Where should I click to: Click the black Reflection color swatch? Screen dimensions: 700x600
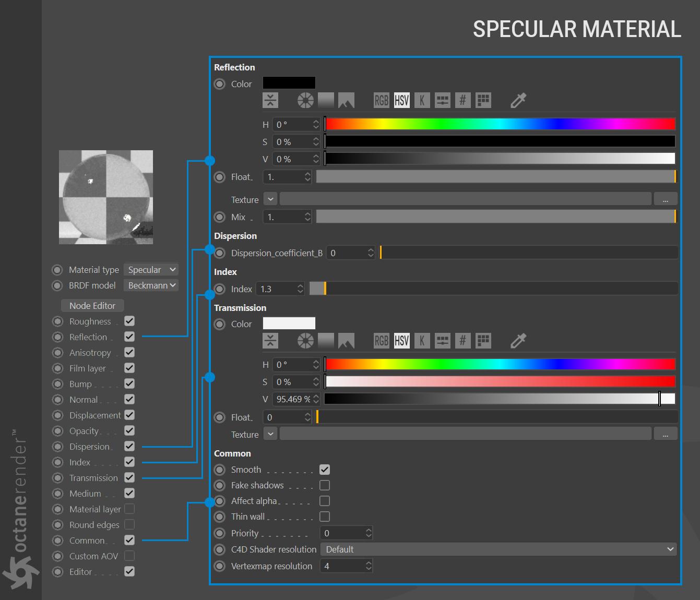(x=289, y=83)
